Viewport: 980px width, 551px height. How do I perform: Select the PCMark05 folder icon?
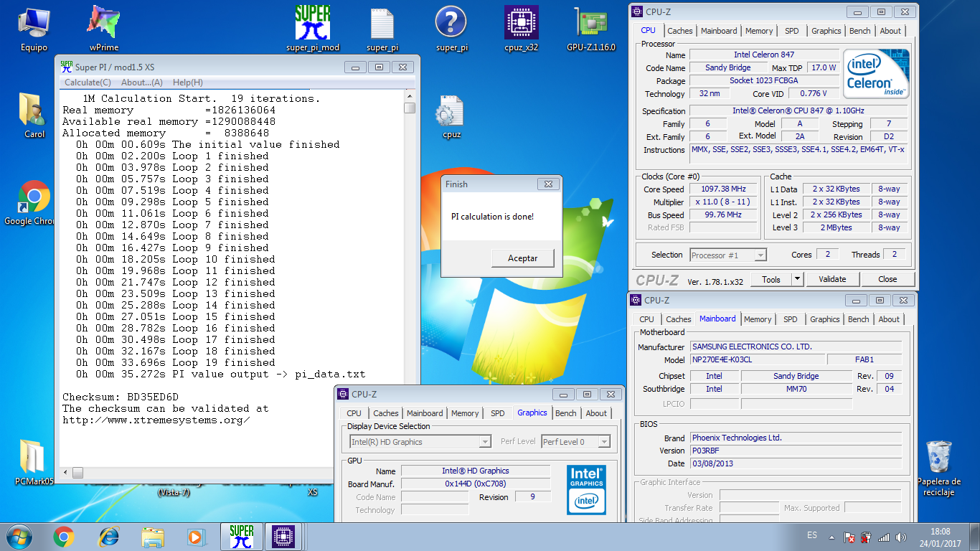click(33, 463)
